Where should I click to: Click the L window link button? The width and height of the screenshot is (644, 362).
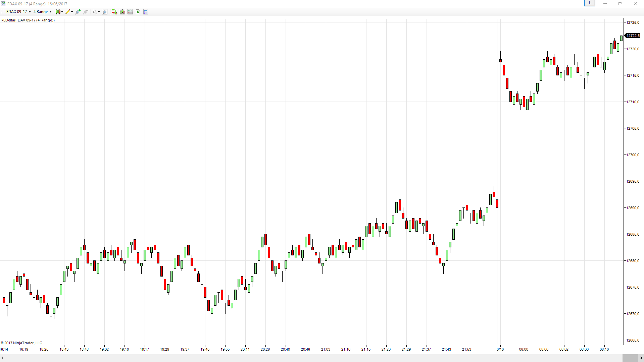coord(590,3)
